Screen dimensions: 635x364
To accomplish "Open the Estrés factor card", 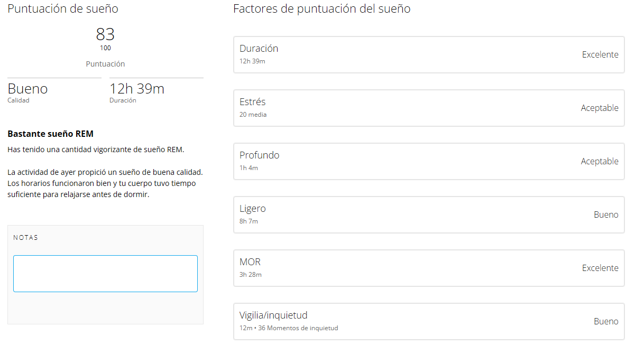I will point(428,108).
